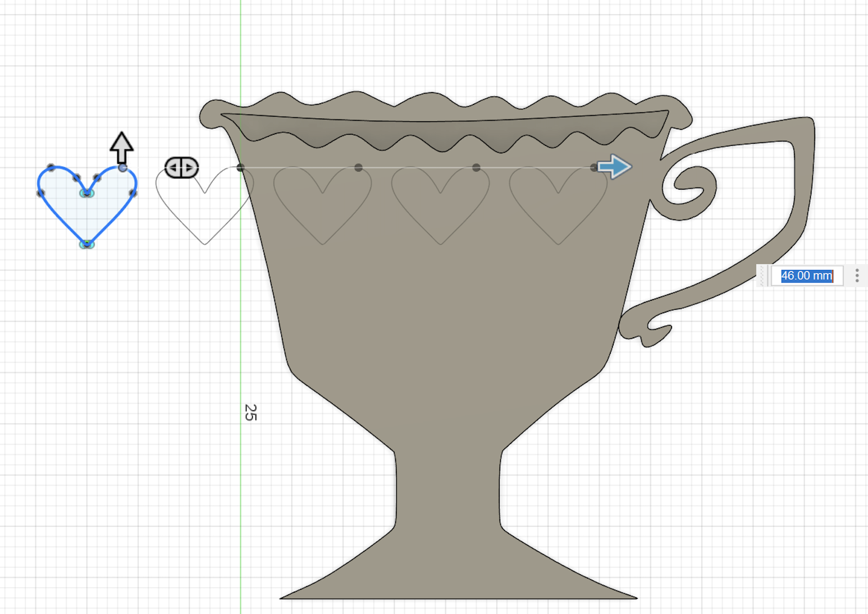Click the double-arrow quantity manipulator handle
This screenshot has height=614, width=868.
[x=181, y=167]
